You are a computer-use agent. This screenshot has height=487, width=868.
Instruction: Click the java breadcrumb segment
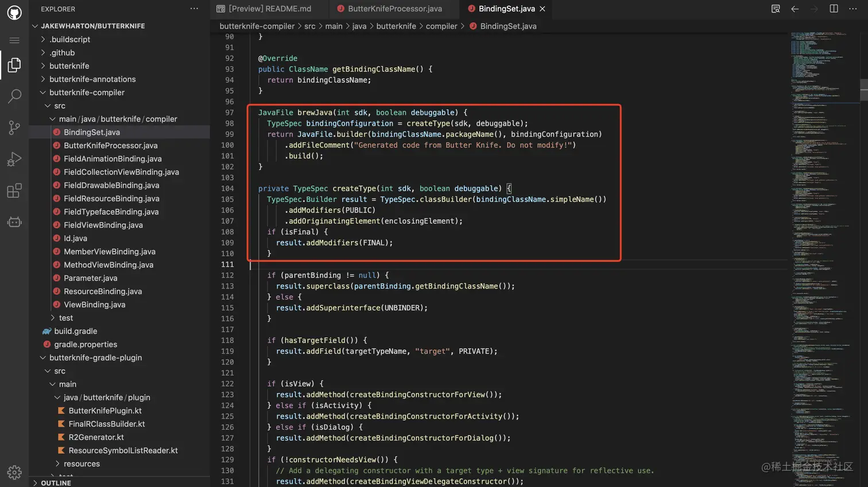[359, 26]
